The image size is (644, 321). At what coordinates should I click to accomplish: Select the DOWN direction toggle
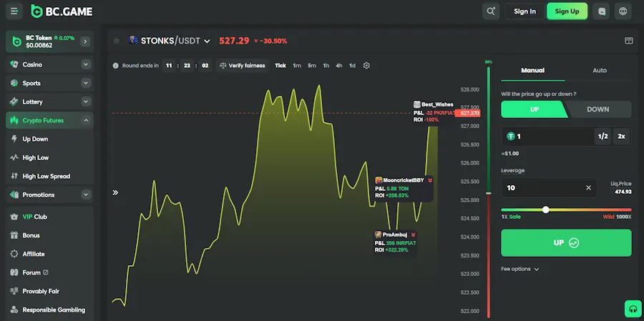598,109
